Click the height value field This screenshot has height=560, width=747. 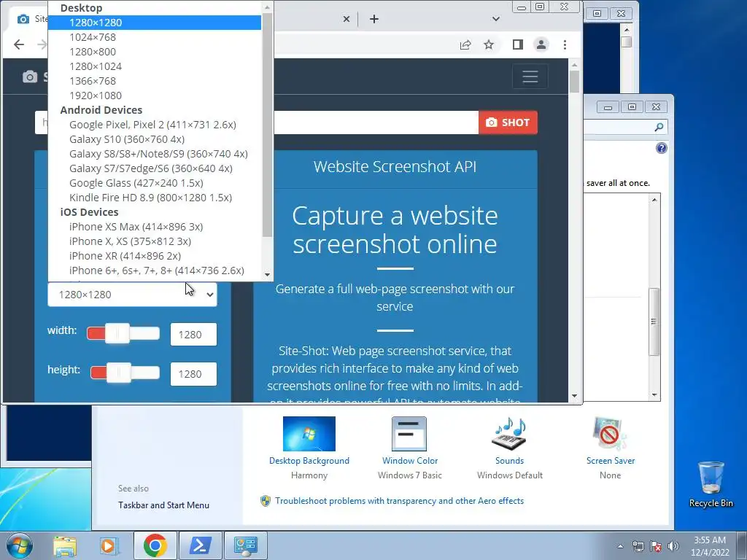193,374
